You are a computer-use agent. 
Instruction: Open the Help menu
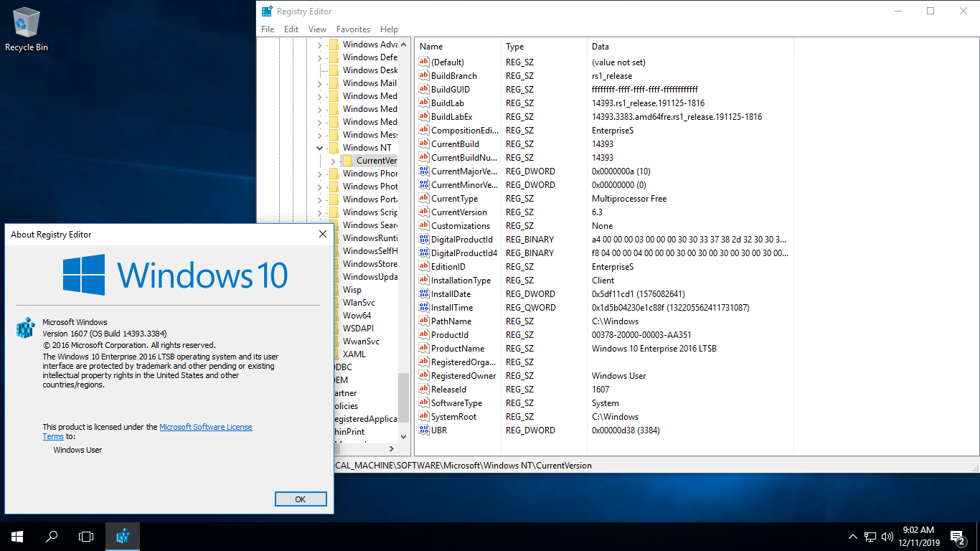pos(389,29)
